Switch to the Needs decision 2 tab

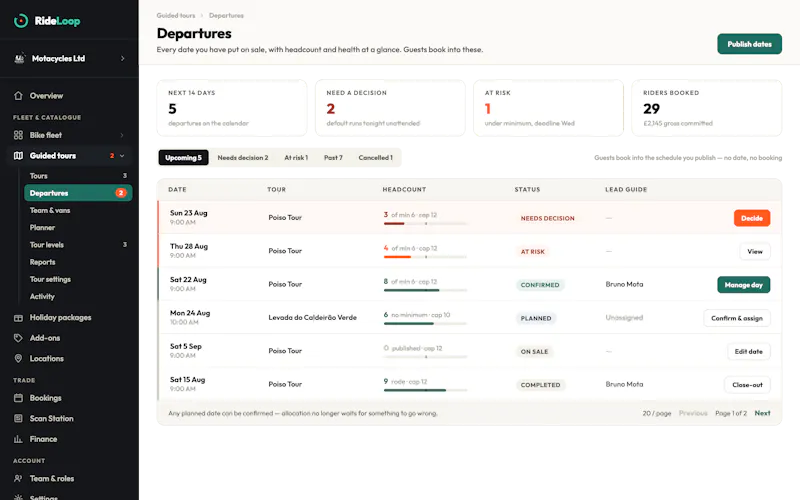pyautogui.click(x=242, y=158)
